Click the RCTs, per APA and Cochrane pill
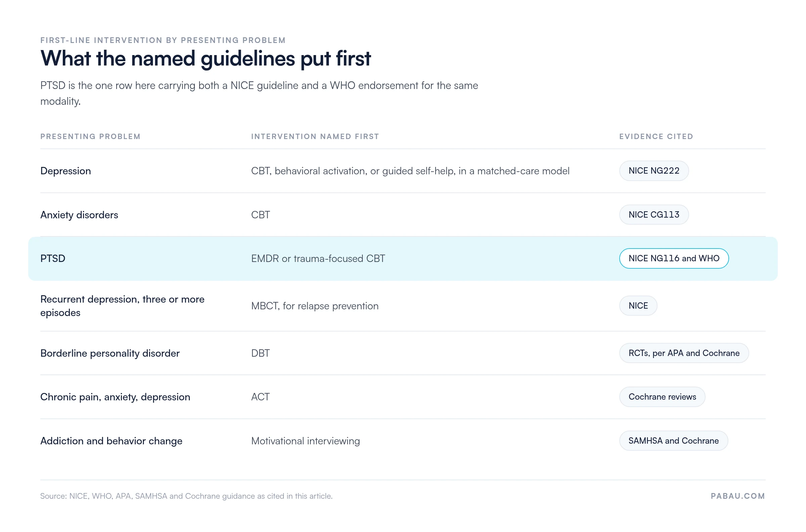The width and height of the screenshot is (806, 532). (x=683, y=353)
